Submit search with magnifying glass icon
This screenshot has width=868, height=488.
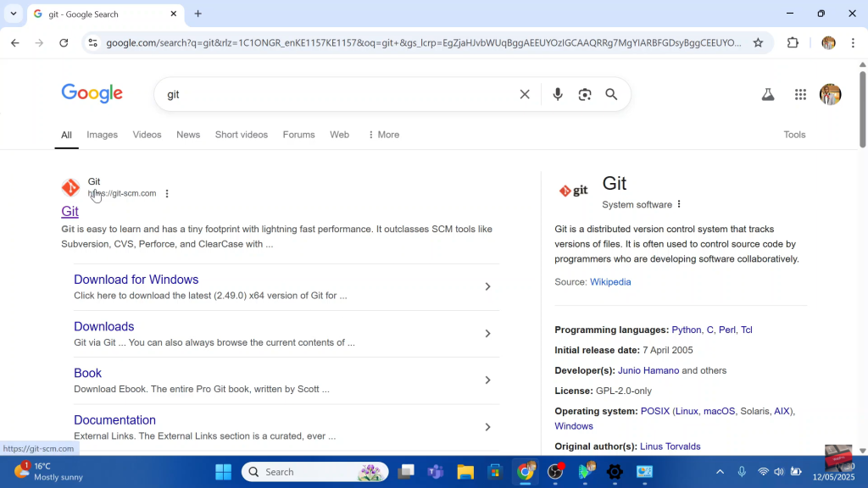coord(611,95)
